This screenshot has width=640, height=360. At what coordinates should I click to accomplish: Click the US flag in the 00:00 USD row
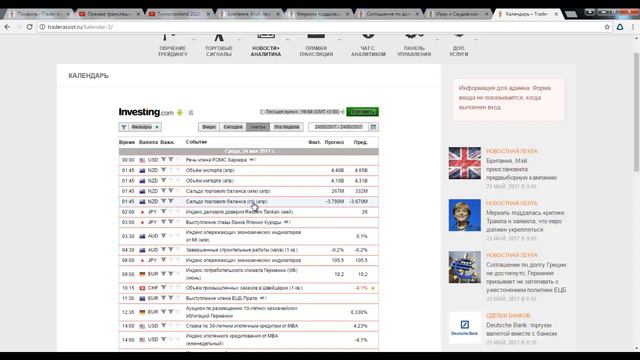[142, 160]
